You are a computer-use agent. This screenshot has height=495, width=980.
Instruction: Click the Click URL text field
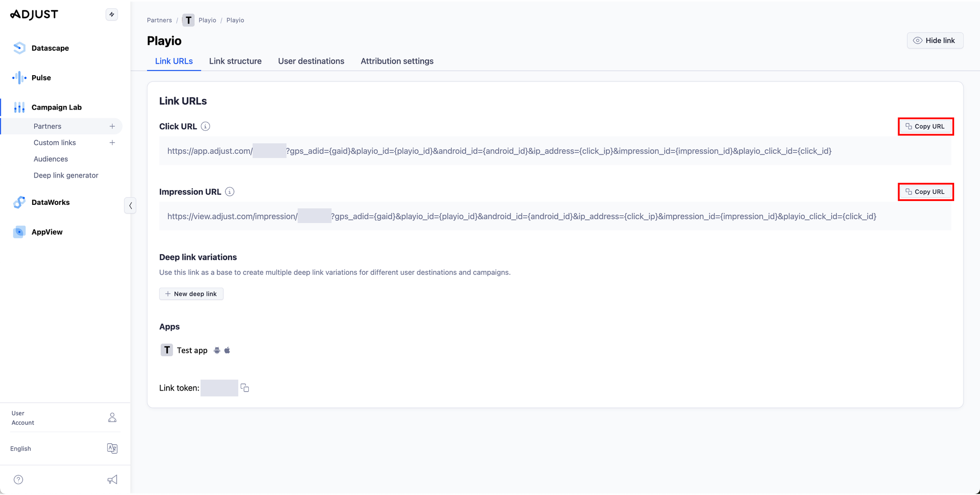click(x=555, y=151)
